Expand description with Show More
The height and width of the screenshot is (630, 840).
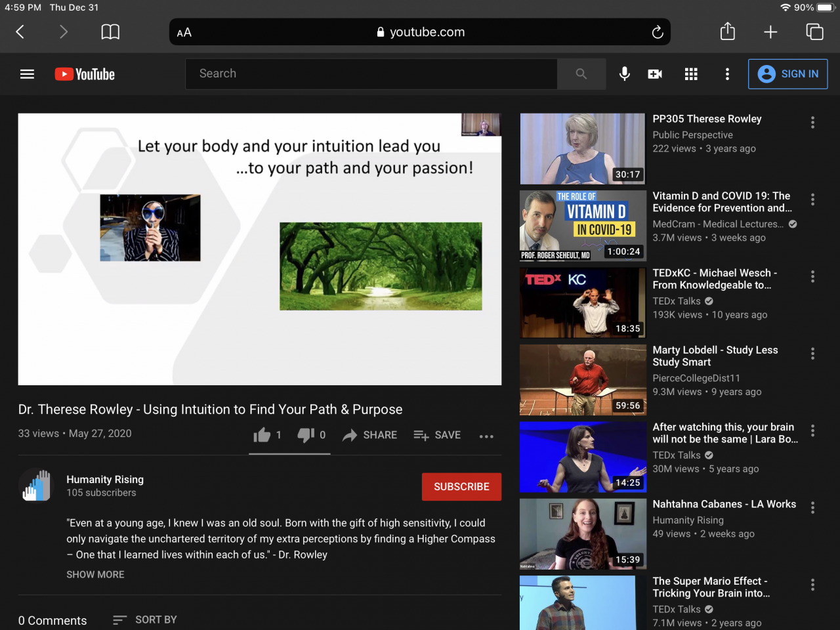click(95, 574)
